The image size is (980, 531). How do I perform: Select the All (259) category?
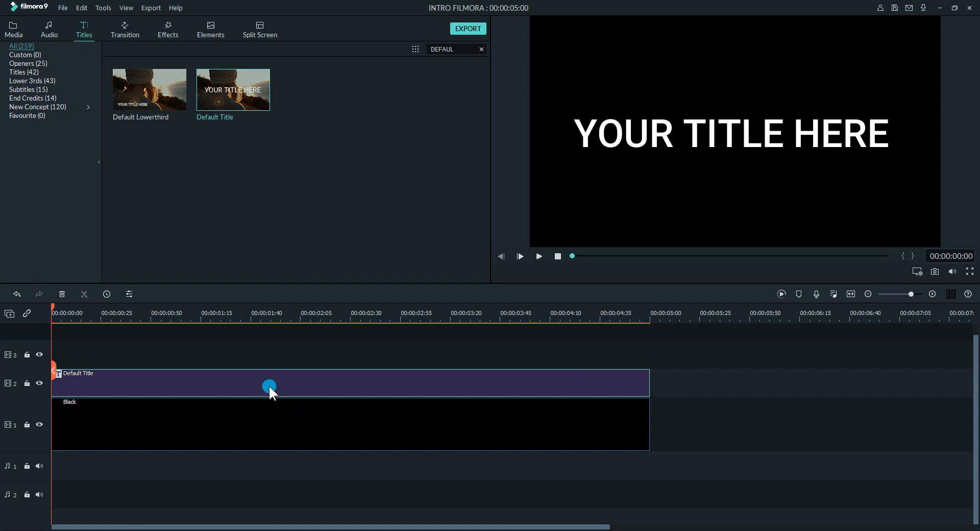click(21, 46)
